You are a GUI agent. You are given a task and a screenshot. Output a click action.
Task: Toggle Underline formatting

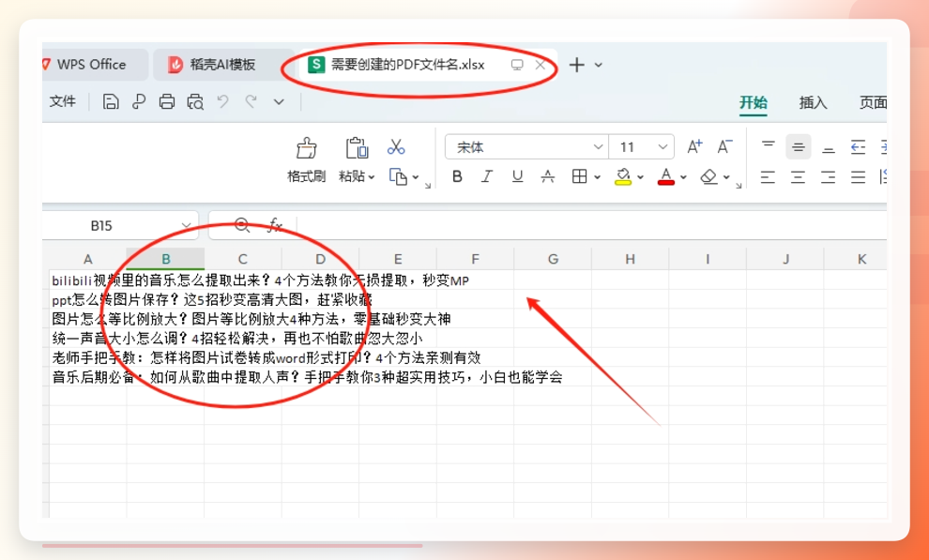(x=517, y=176)
